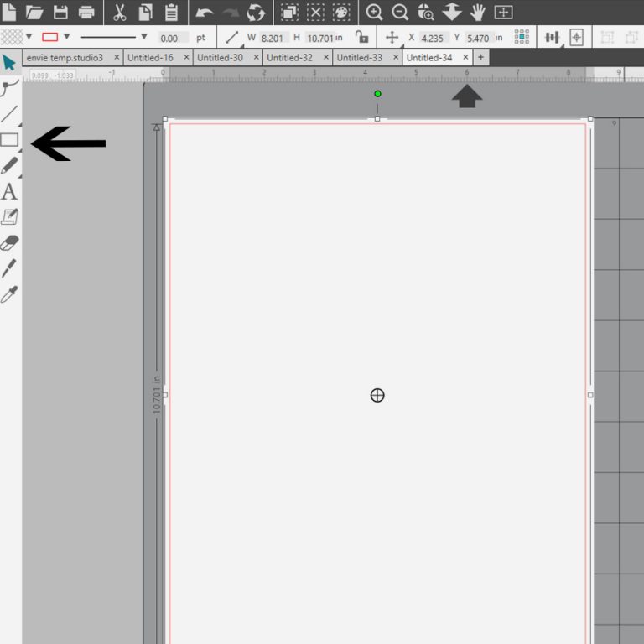
Task: Close the Untitled-34 tab
Action: coord(465,58)
